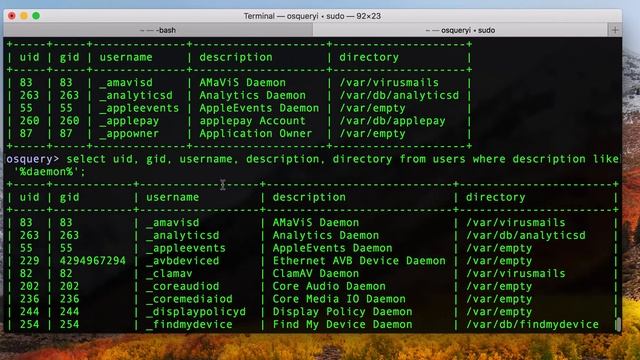Click 'Display Policy Daemon' description
640x360 pixels.
(x=342, y=312)
